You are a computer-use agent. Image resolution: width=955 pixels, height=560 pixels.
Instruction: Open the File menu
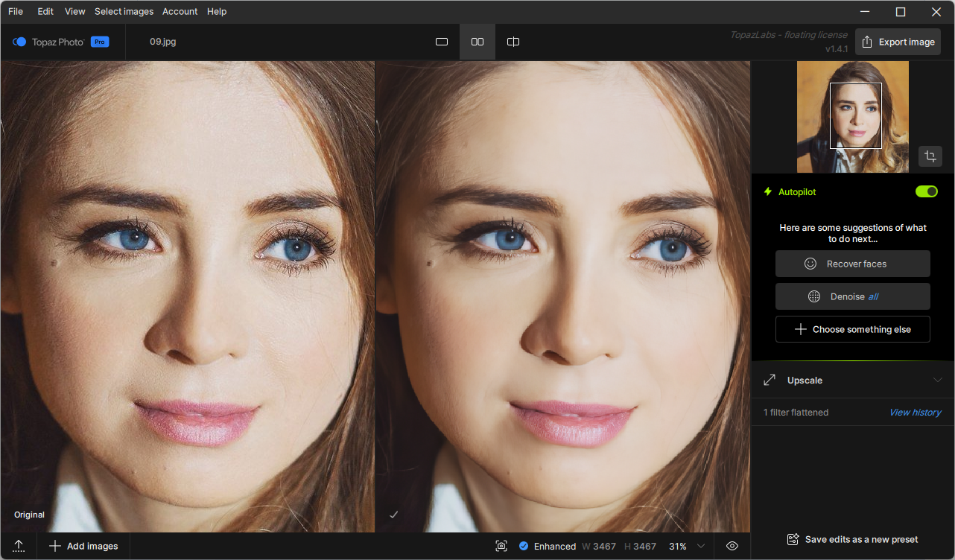tap(16, 12)
